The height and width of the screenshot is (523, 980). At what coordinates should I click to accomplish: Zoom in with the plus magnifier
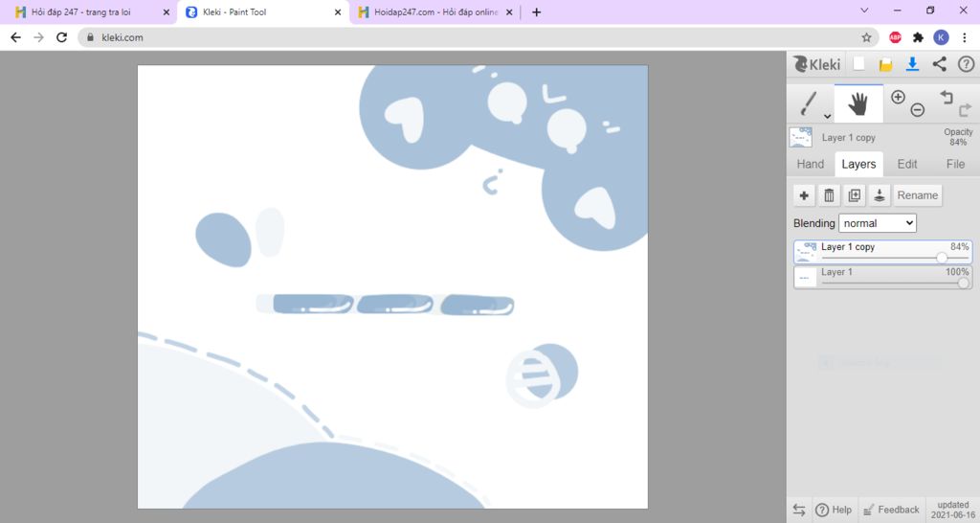point(898,97)
